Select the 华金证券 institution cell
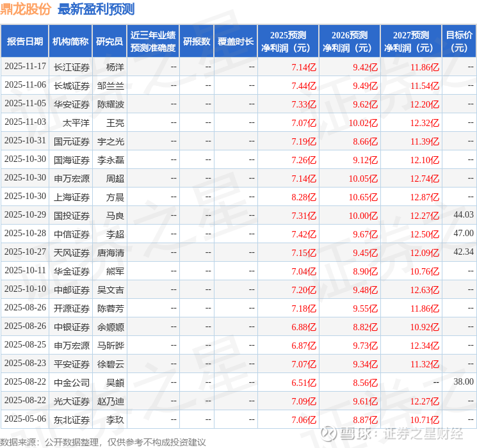 tap(72, 271)
